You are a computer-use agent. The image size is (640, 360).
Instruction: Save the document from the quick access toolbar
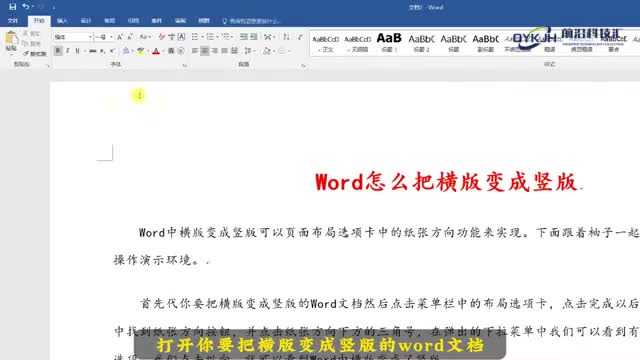coord(13,7)
